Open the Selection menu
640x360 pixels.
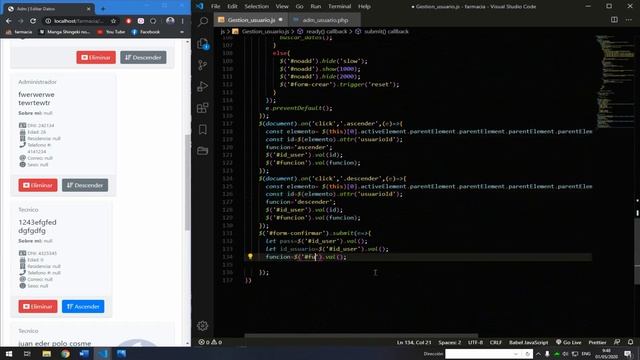pos(256,7)
